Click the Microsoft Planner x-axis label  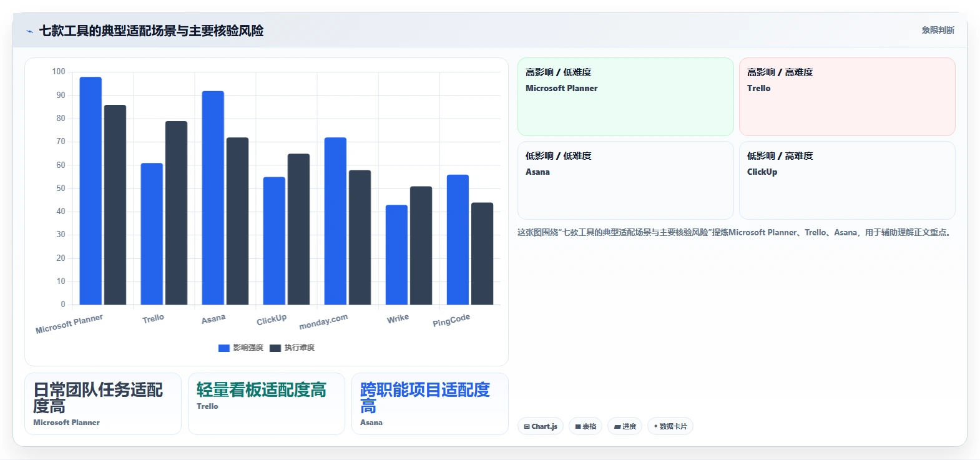[69, 323]
